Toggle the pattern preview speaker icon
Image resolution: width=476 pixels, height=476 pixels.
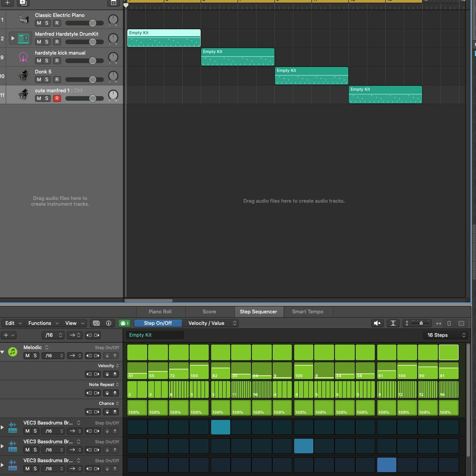pyautogui.click(x=377, y=323)
